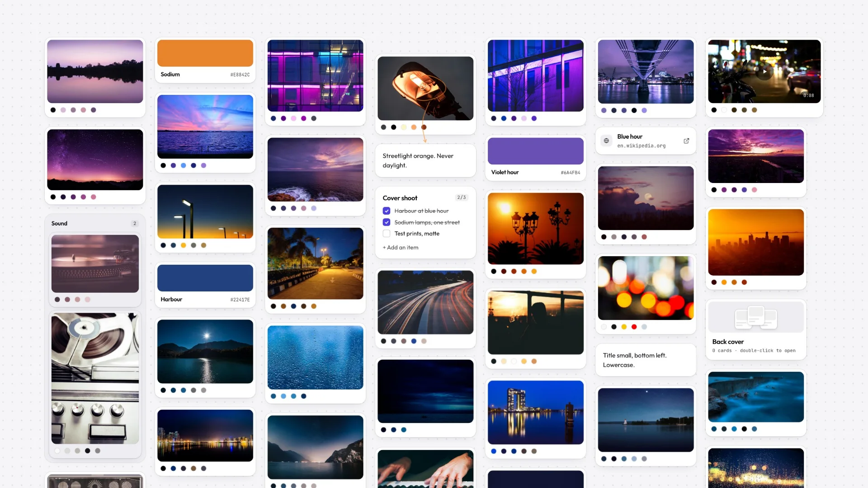Click the #6A4FB4 hex value
This screenshot has height=488, width=868.
[571, 173]
